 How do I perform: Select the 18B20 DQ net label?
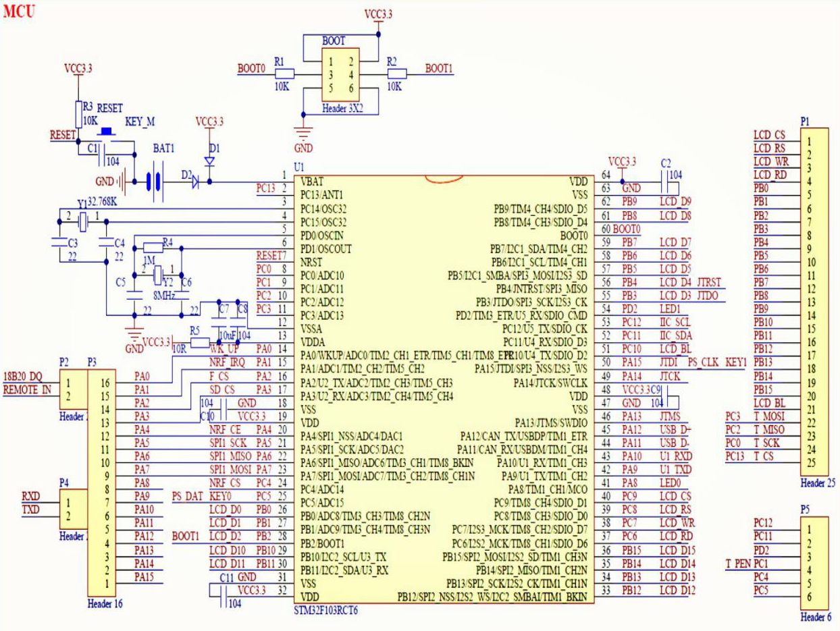[x=24, y=377]
